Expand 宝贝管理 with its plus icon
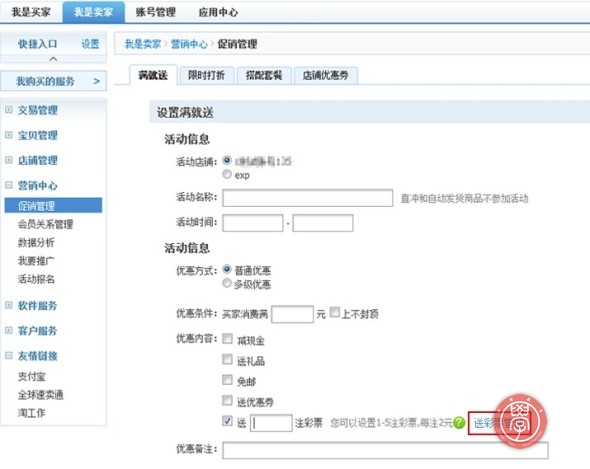Image resolution: width=590 pixels, height=469 pixels. 9,135
